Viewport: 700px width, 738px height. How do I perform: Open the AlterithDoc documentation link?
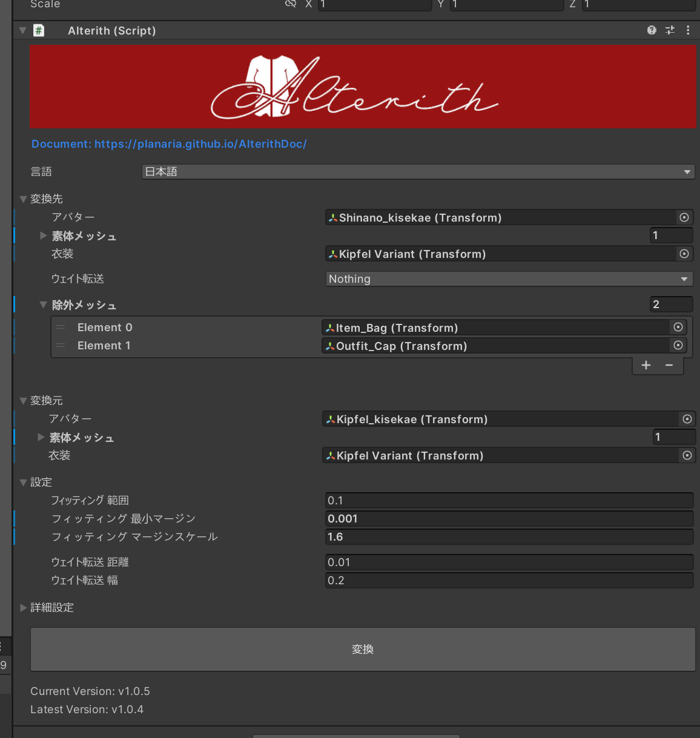coord(169,144)
